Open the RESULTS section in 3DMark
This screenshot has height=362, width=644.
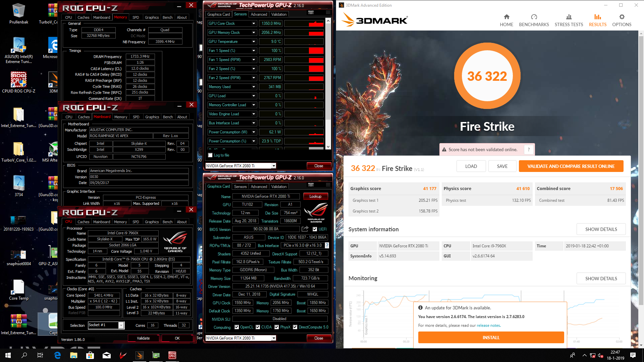tap(598, 20)
